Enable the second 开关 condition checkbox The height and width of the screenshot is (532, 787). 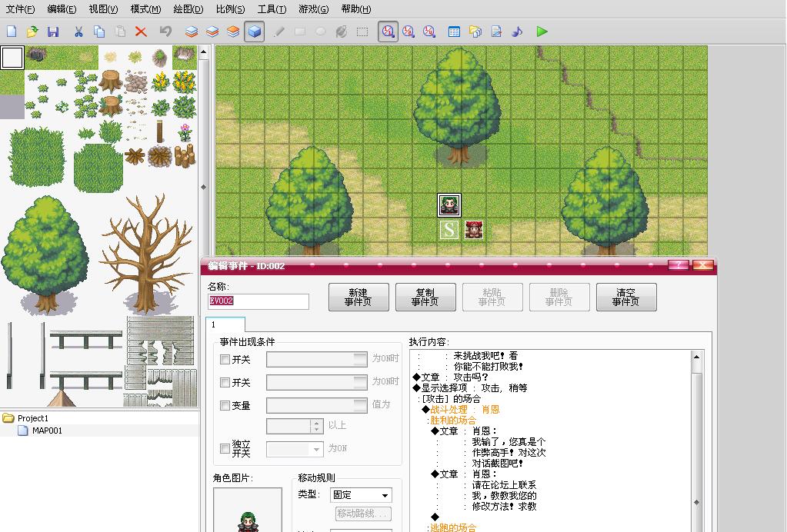225,383
